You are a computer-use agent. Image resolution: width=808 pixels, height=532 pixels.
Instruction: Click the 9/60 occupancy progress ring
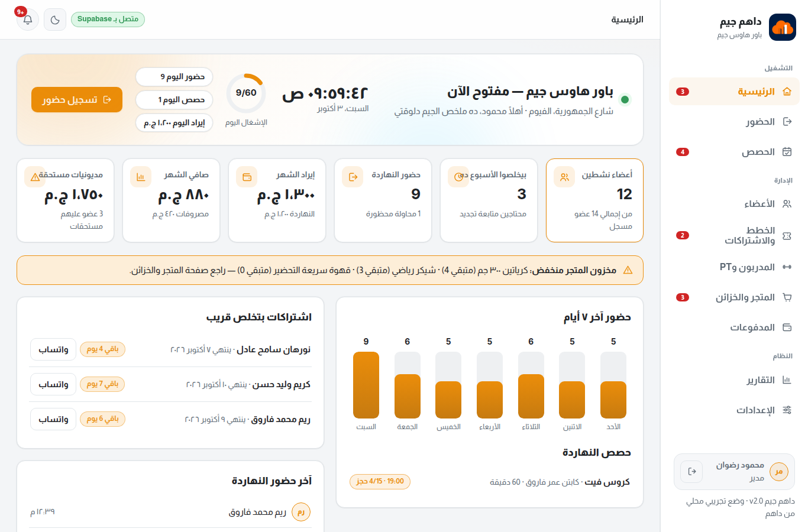point(246,93)
